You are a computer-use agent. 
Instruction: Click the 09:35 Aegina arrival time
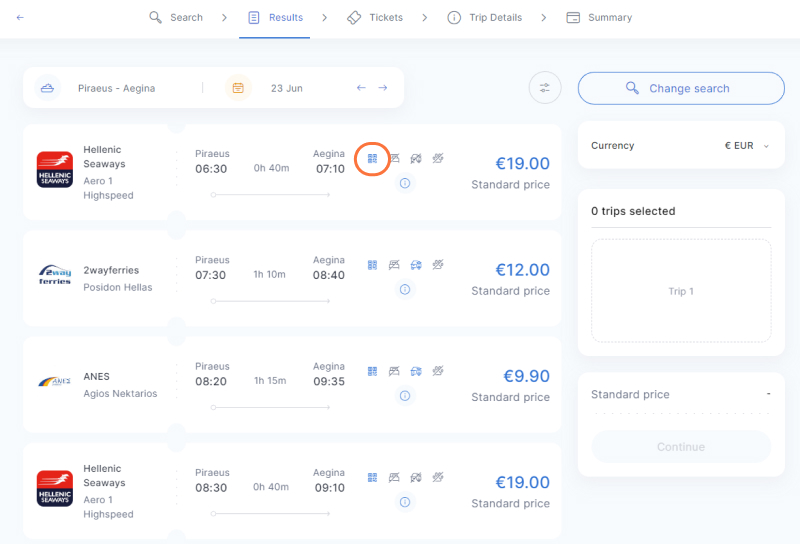pos(329,381)
